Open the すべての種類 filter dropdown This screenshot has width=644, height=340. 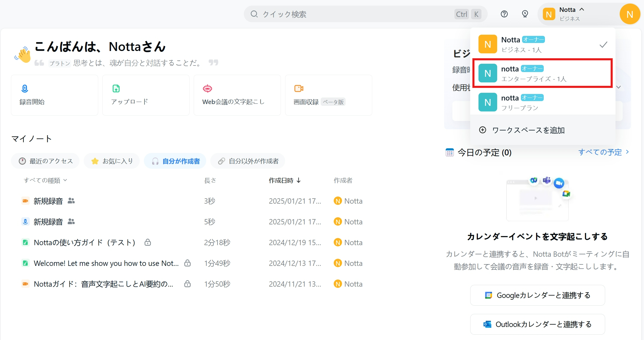point(45,180)
